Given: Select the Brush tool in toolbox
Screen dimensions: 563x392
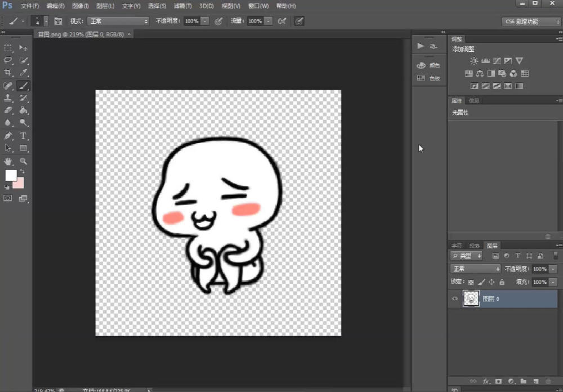Looking at the screenshot, I should coord(23,86).
